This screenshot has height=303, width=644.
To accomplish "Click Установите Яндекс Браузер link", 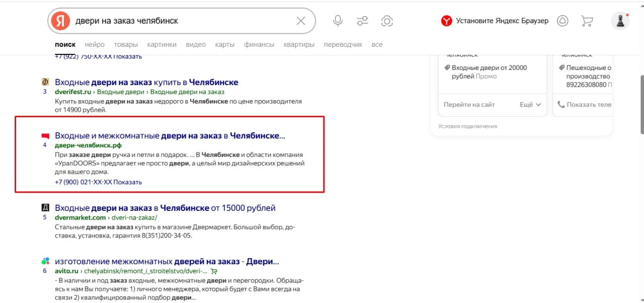I will click(502, 21).
